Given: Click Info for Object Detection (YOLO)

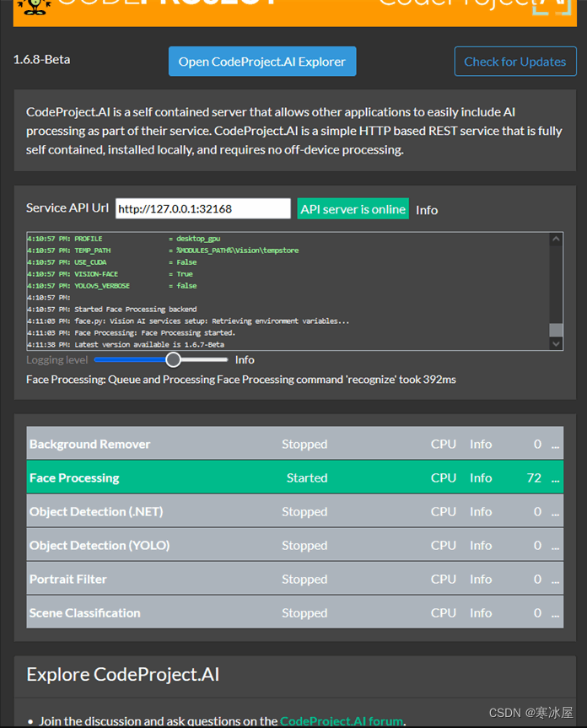Looking at the screenshot, I should [x=481, y=546].
